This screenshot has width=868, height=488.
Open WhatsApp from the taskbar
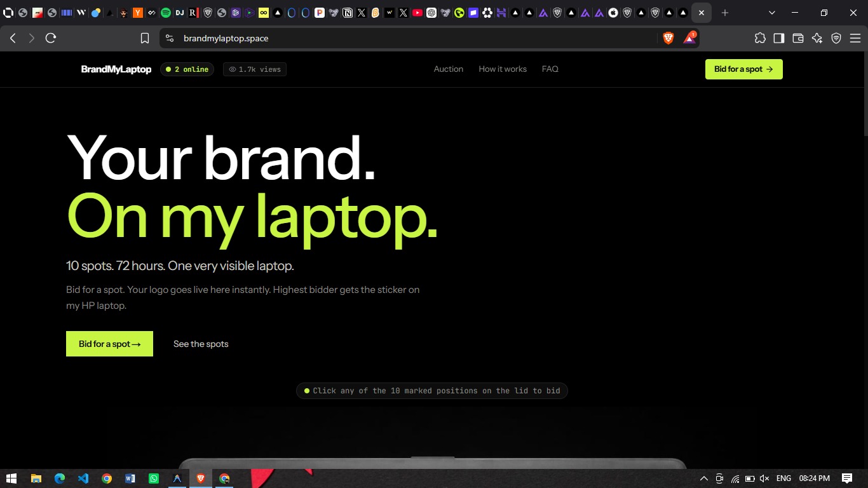(154, 478)
